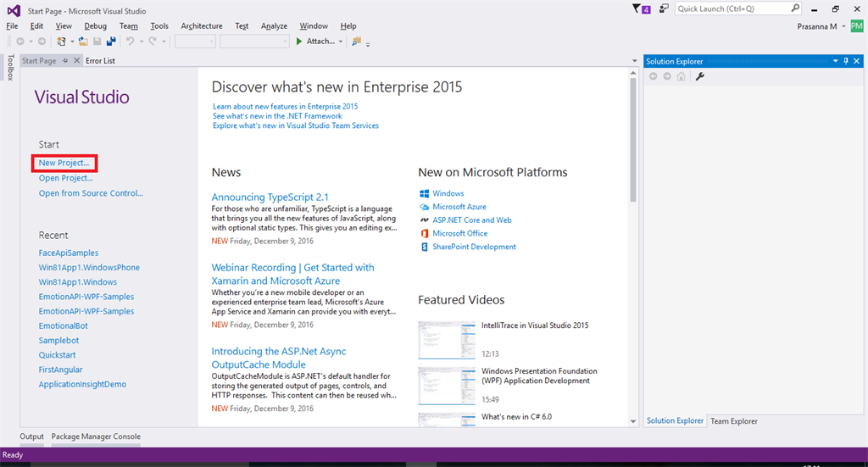The height and width of the screenshot is (467, 868).
Task: Open Properties wrench in Solution Explorer
Action: tap(700, 76)
